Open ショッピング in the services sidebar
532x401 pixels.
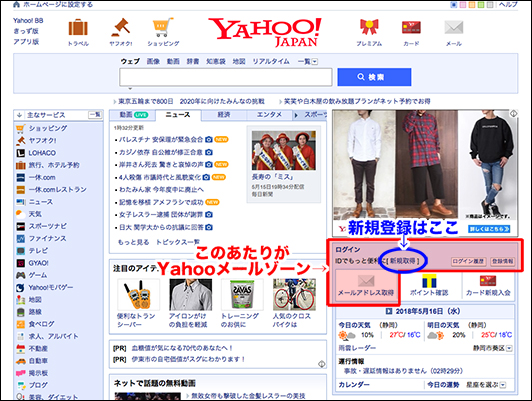48,128
